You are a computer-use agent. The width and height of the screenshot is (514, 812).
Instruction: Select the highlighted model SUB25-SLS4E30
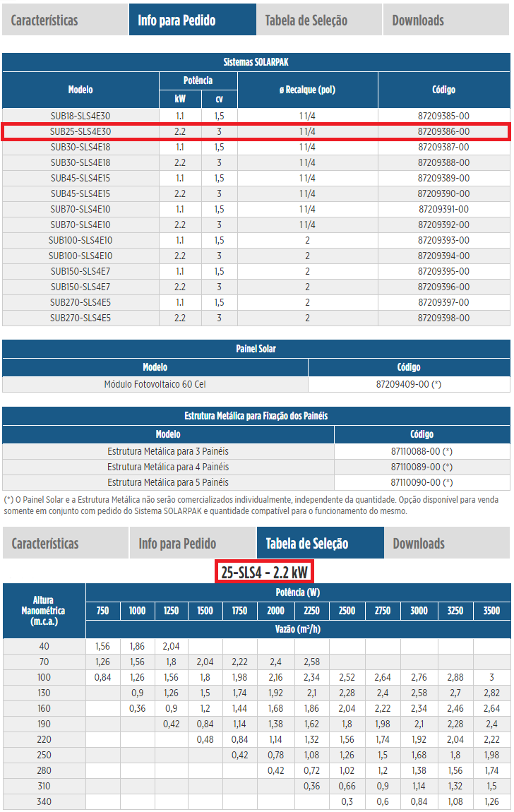click(80, 131)
